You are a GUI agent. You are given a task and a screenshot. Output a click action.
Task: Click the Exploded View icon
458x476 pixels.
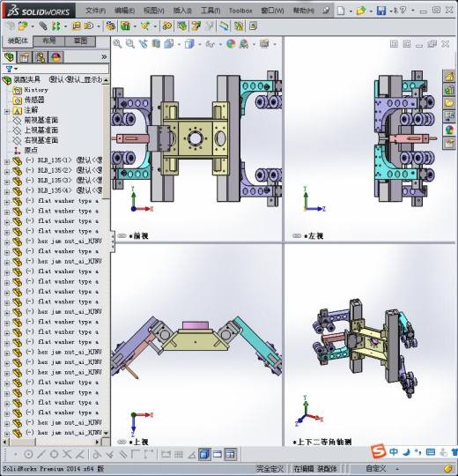pos(196,26)
